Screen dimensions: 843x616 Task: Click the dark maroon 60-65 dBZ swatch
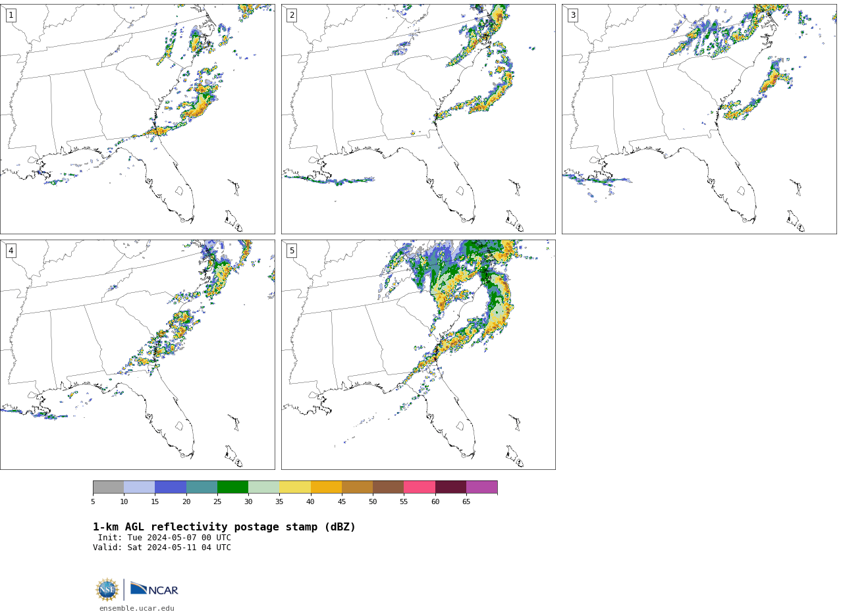450,487
